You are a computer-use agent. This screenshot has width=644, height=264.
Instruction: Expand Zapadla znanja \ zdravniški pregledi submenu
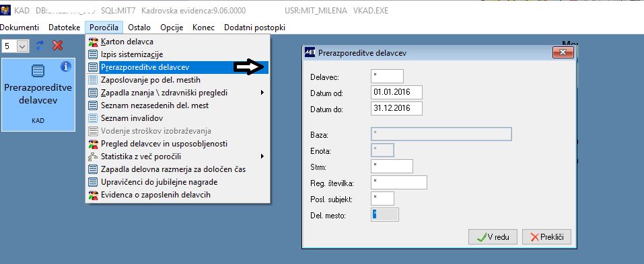click(x=178, y=93)
